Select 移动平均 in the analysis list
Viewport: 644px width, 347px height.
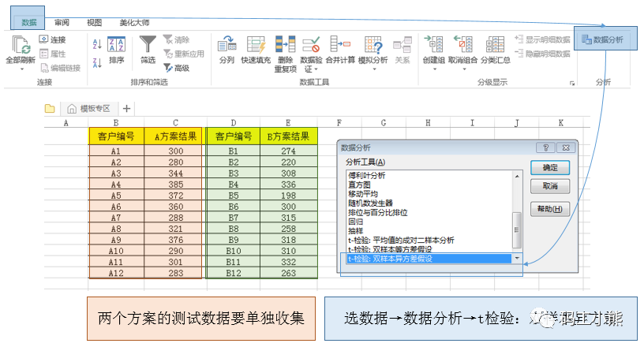point(363,194)
